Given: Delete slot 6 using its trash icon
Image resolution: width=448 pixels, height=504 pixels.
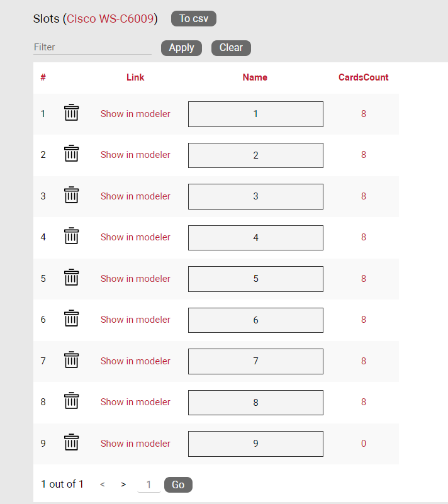Looking at the screenshot, I should pos(72,319).
